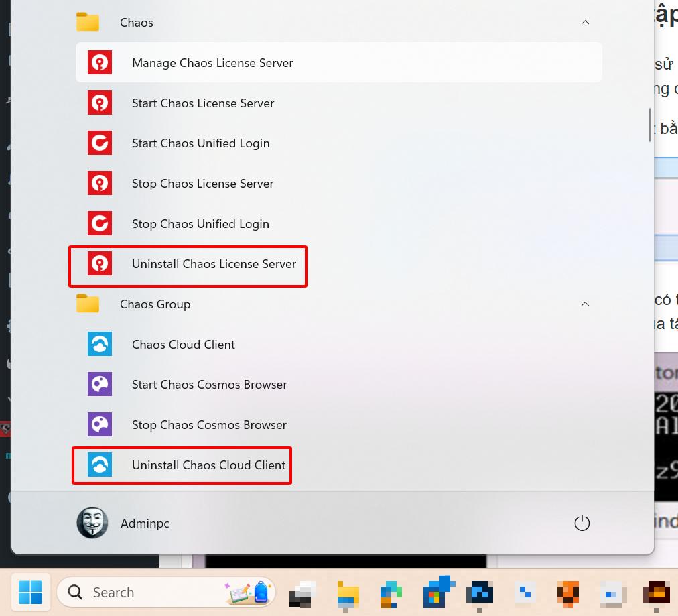Choose Uninstall Chaos License Server
This screenshot has height=616, width=678.
214,264
